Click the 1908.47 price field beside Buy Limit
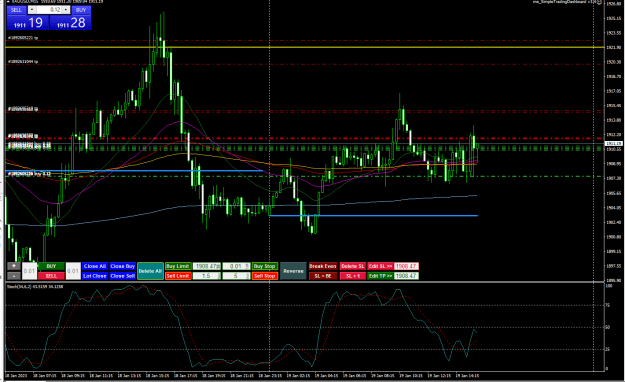This screenshot has height=382, width=625. tap(206, 266)
